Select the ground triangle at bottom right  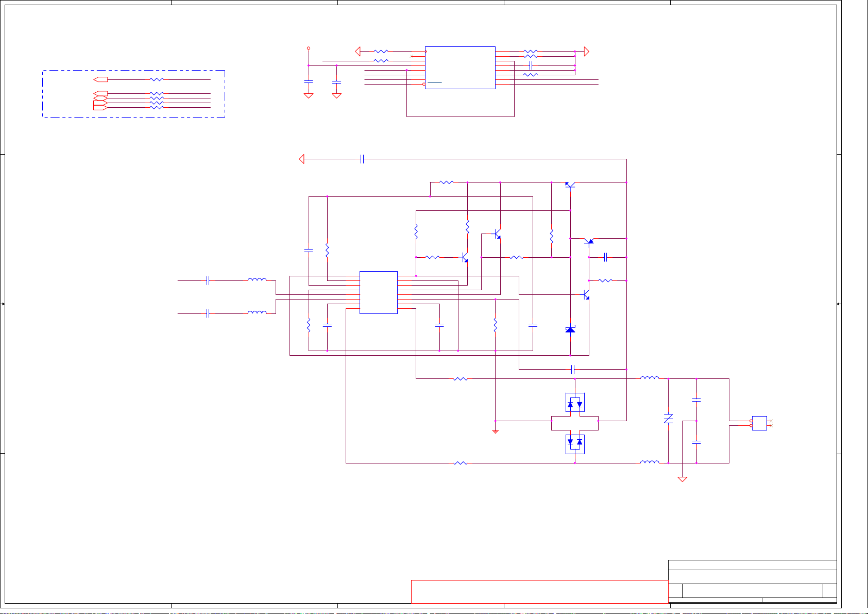click(682, 479)
